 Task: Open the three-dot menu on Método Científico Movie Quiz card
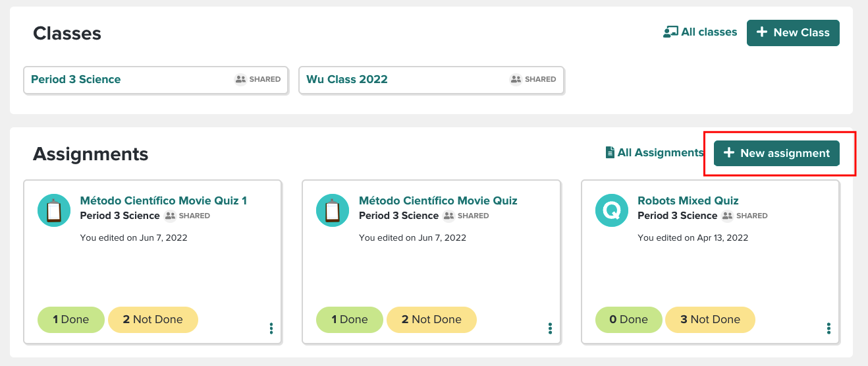[550, 328]
